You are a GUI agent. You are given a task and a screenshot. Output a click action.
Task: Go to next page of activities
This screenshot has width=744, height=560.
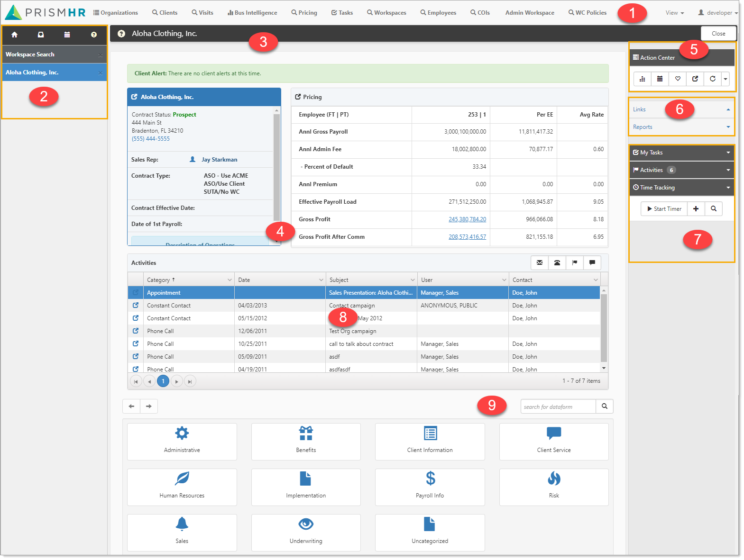tap(177, 381)
